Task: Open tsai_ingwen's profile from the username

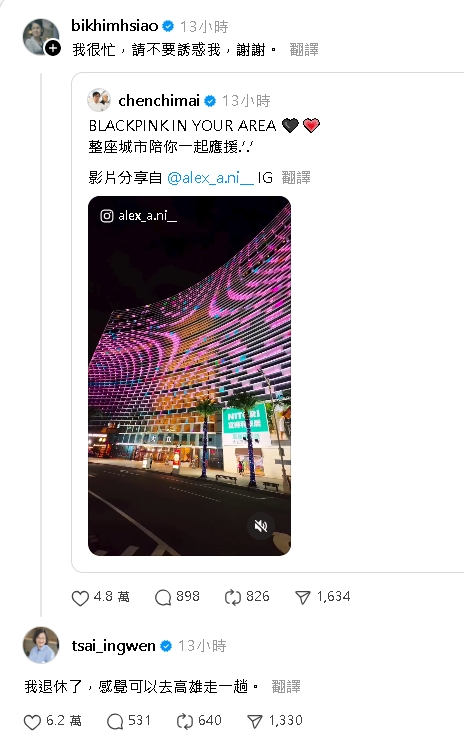Action: [113, 646]
